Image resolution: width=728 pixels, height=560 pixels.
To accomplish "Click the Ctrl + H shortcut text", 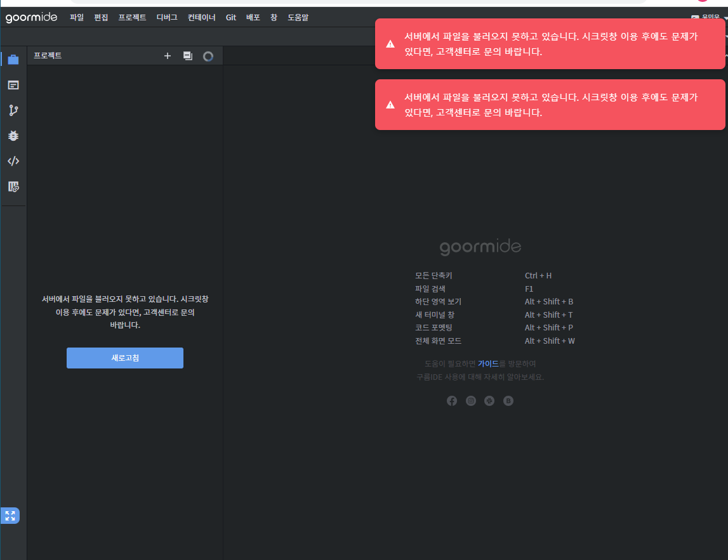I will coord(538,276).
